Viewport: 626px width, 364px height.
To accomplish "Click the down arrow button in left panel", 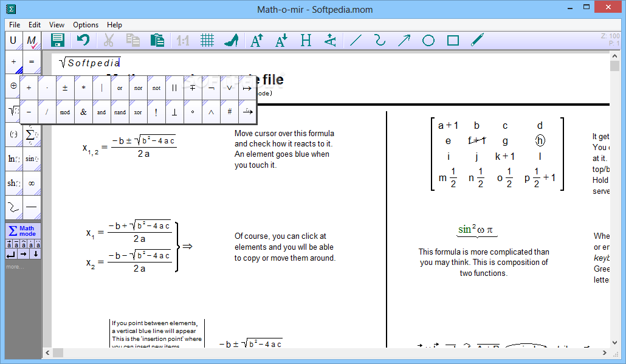I will point(35,254).
